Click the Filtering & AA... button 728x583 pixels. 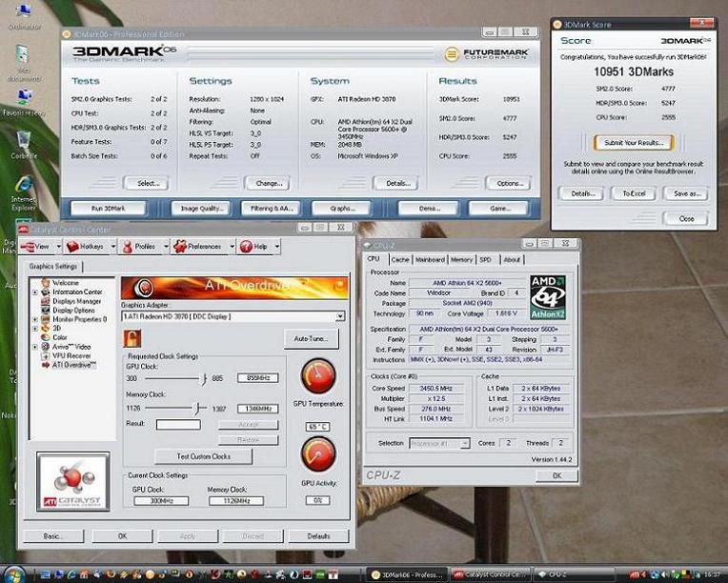tap(272, 209)
